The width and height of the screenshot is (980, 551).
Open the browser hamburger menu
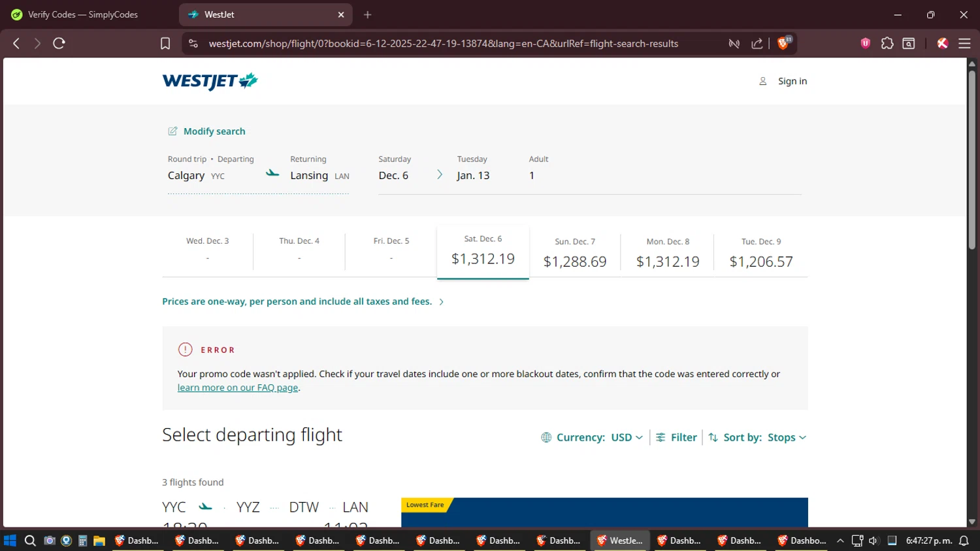point(964,43)
